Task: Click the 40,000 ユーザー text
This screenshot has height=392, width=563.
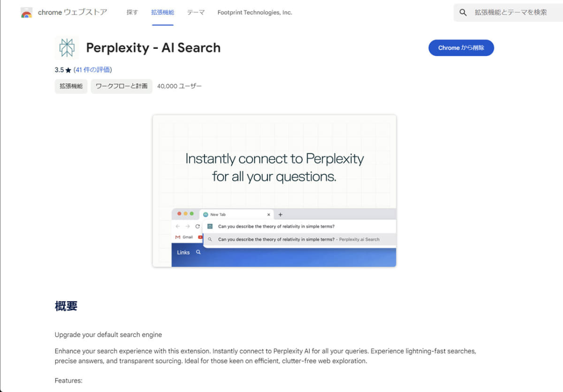Action: [179, 86]
